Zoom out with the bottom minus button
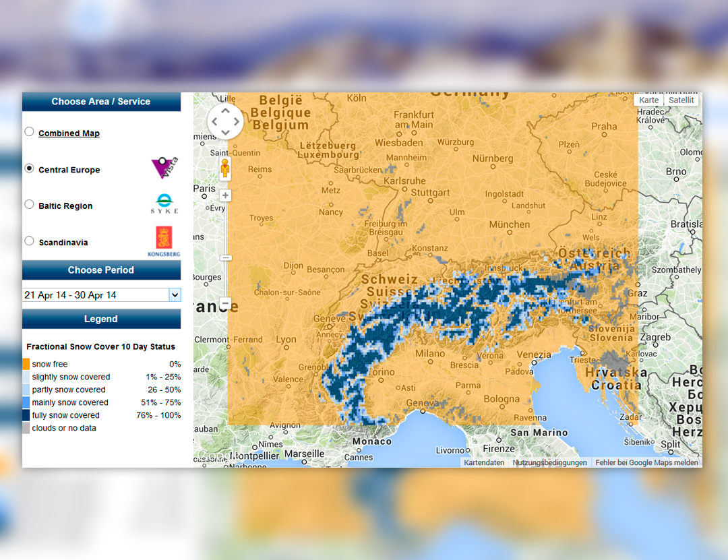Viewport: 728px width, 560px height. click(x=225, y=303)
